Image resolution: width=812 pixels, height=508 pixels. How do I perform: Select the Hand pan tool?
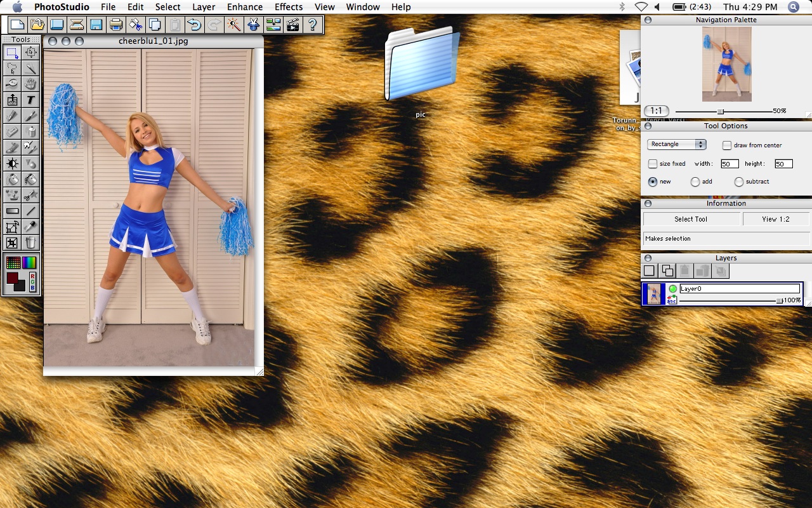point(30,83)
